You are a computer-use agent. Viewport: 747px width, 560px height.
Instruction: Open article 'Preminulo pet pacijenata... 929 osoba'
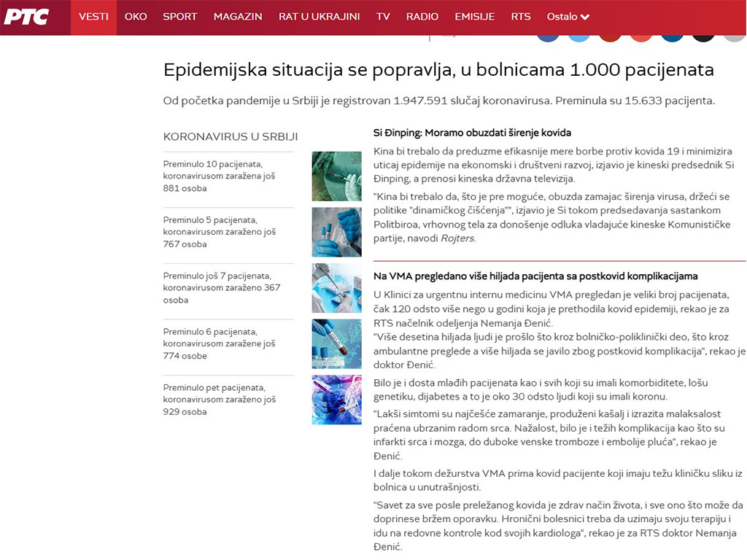coord(219,400)
